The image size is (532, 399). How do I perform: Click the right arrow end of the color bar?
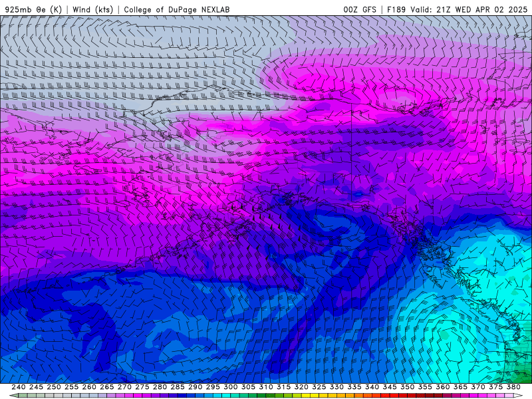(x=518, y=396)
